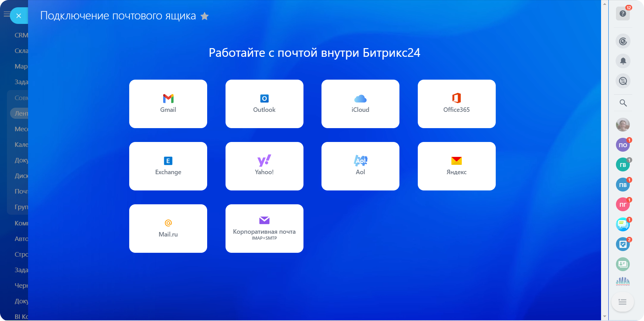Image resolution: width=644 pixels, height=321 pixels.
Task: Open the Почта item in left menu
Action: pyautogui.click(x=21, y=191)
